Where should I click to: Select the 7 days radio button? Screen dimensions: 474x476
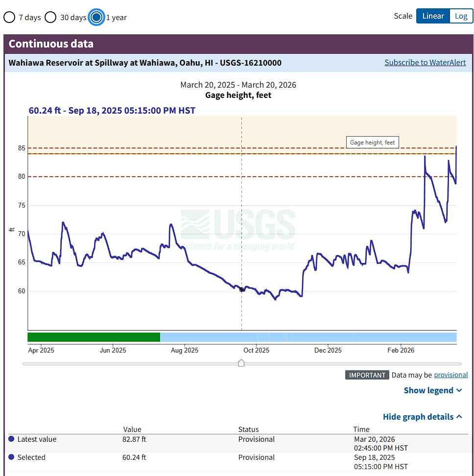point(9,18)
